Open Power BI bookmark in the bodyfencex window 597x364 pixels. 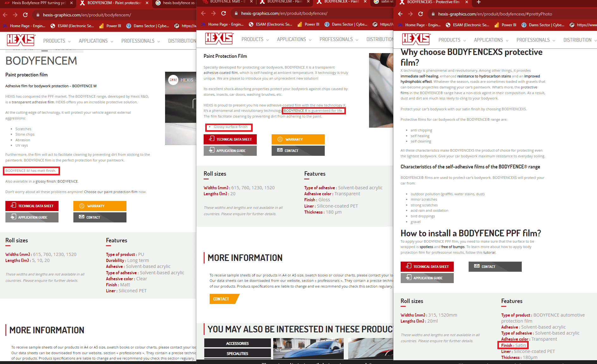click(308, 24)
